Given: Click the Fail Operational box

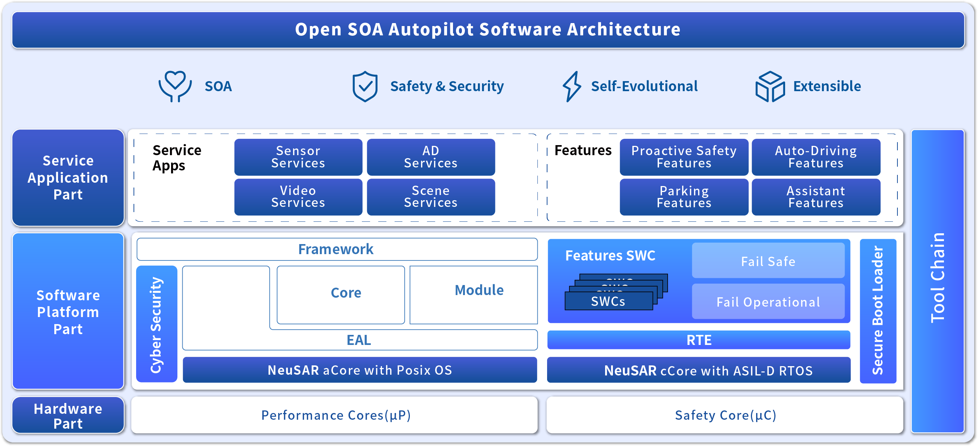Looking at the screenshot, I should pos(768,301).
